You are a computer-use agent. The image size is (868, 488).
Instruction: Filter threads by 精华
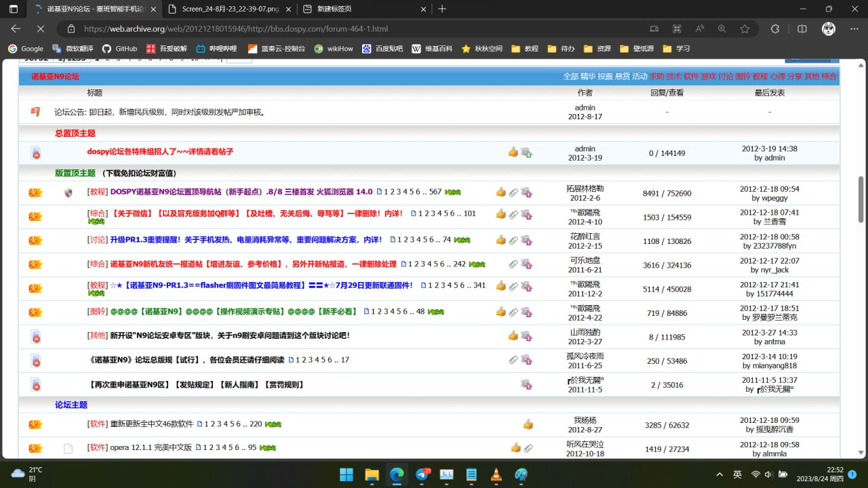tap(587, 77)
